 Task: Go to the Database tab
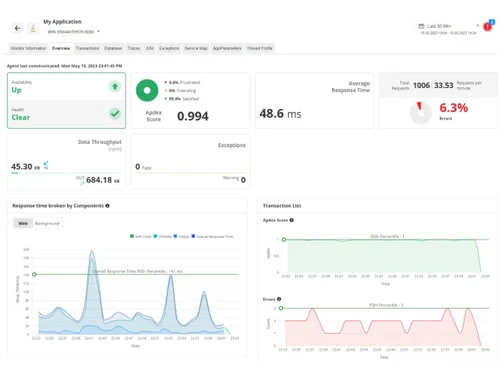point(113,48)
